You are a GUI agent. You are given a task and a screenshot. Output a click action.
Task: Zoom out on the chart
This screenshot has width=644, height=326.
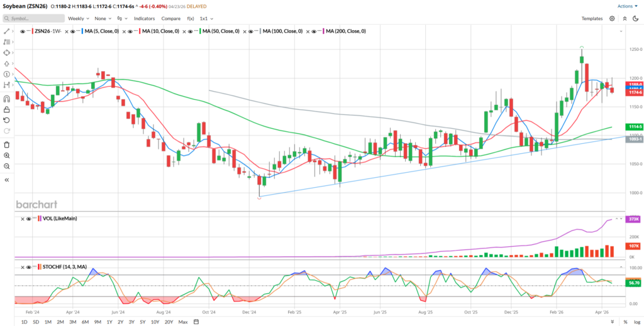pyautogui.click(x=6, y=166)
